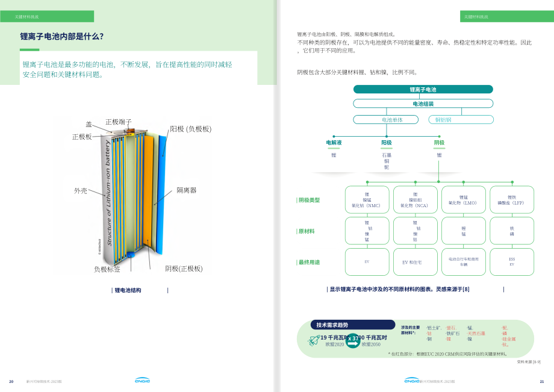Click the battery label 负极标签
554x392 pixels.
(x=107, y=269)
